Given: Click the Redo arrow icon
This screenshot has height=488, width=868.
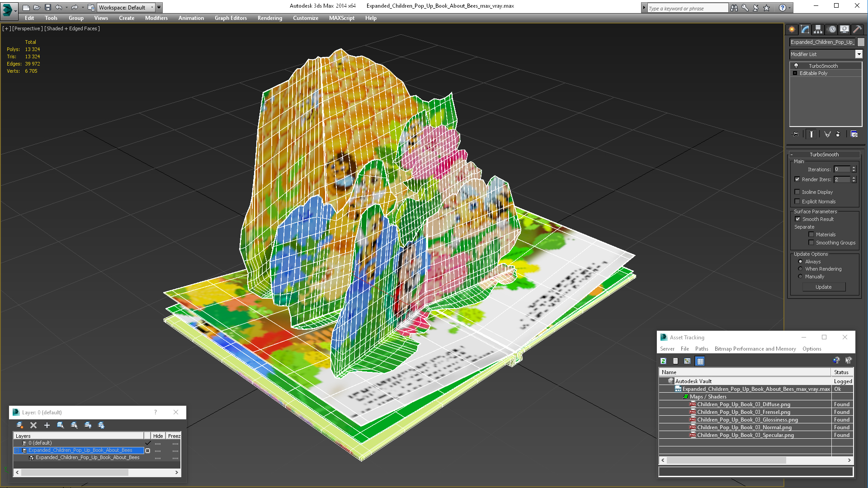Looking at the screenshot, I should click(75, 7).
